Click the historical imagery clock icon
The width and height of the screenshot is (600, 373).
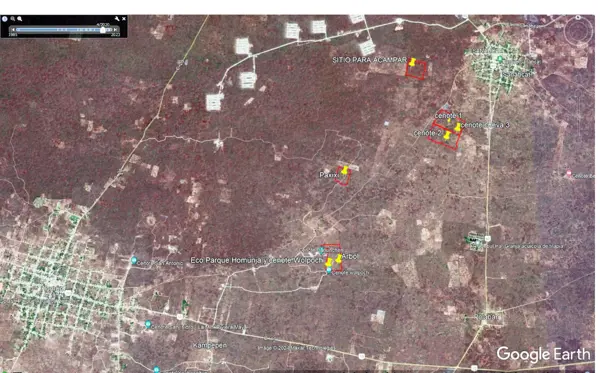(x=5, y=19)
